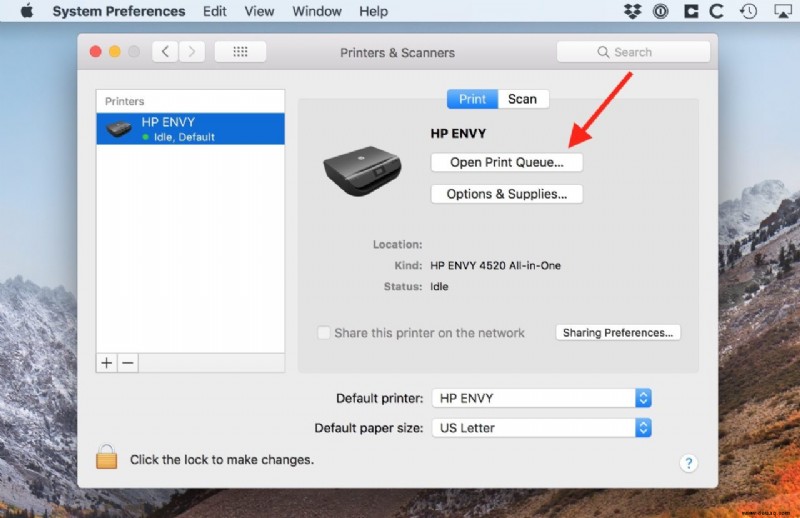Go forward with the right chevron button
This screenshot has height=518, width=800.
pos(191,52)
